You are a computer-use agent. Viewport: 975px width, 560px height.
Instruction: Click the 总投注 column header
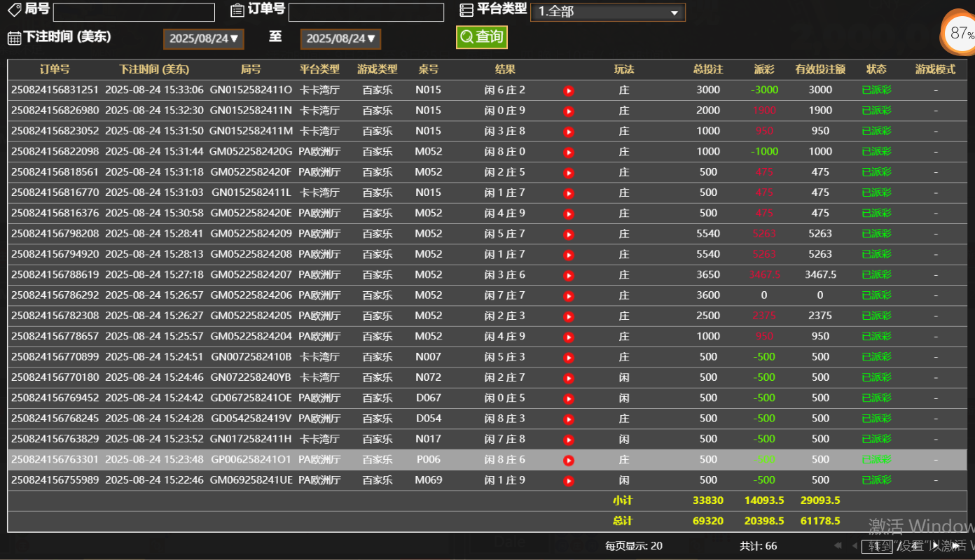[708, 69]
